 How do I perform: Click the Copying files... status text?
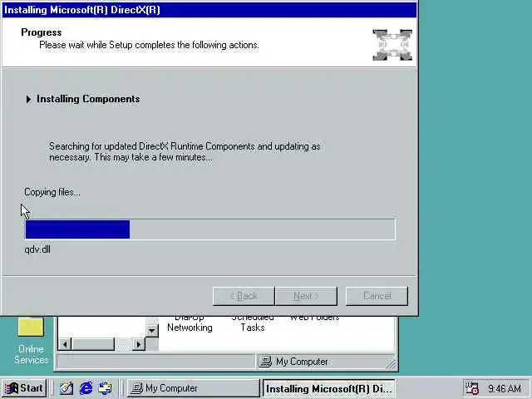(x=52, y=192)
